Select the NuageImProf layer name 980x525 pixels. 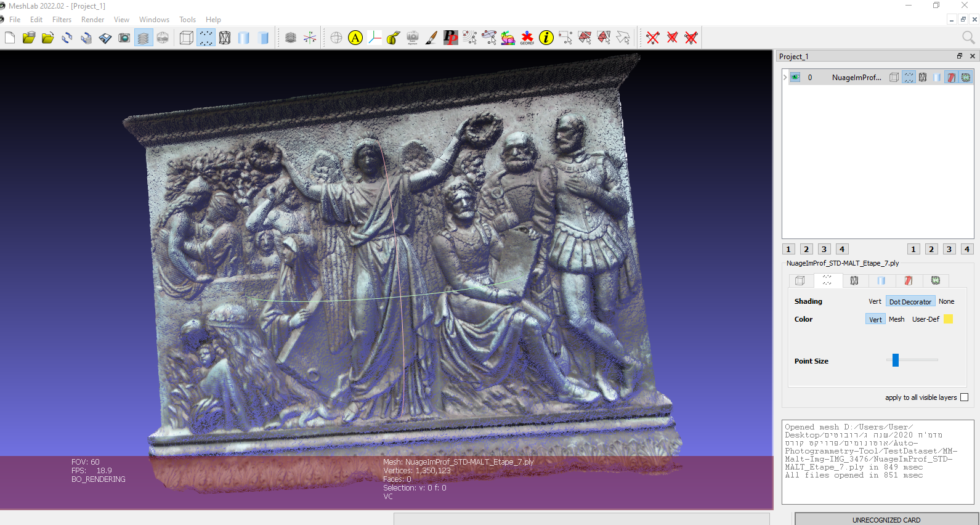click(856, 78)
